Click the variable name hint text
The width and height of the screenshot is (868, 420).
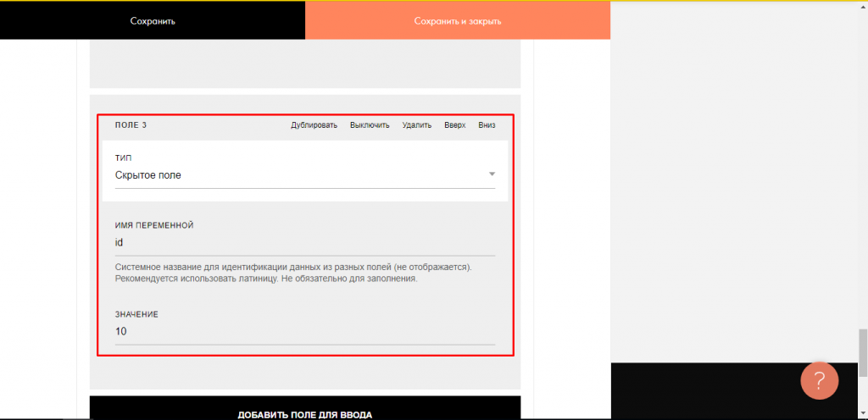(x=292, y=273)
